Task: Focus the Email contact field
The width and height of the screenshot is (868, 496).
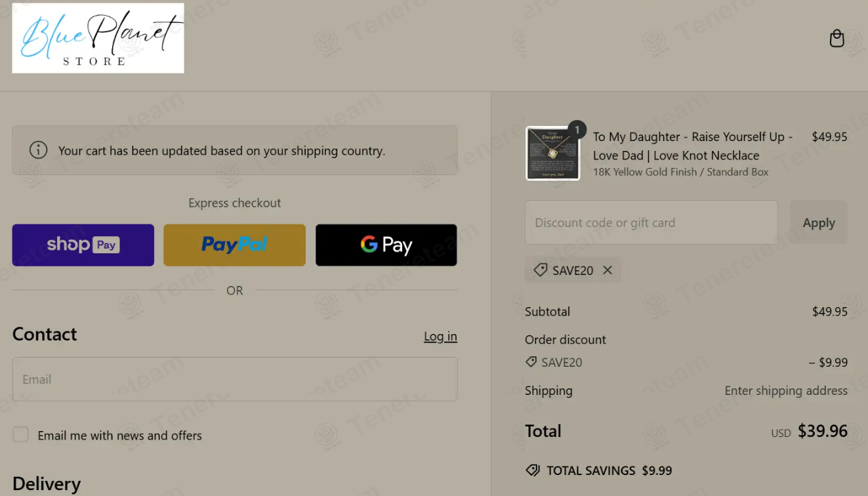Action: pos(234,379)
